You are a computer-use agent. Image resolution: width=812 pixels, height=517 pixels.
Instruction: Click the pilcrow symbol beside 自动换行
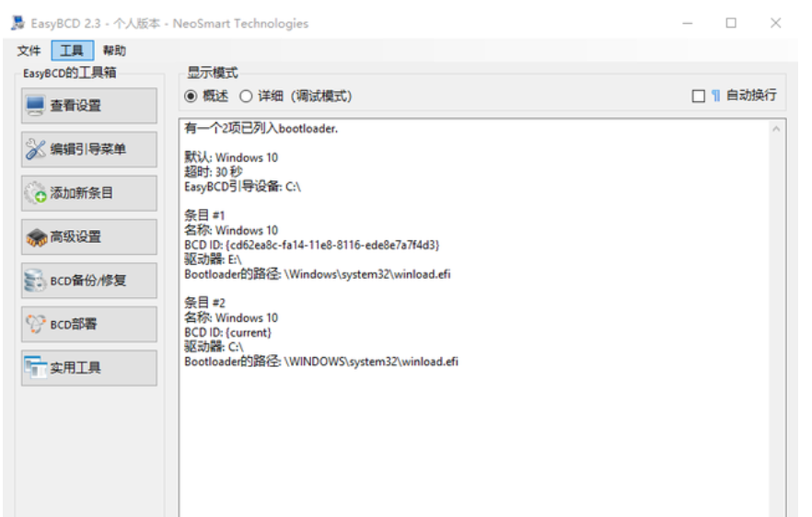[715, 96]
